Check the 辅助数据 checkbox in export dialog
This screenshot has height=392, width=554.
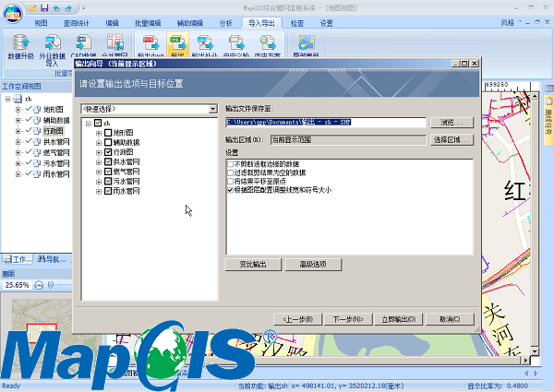pos(108,142)
